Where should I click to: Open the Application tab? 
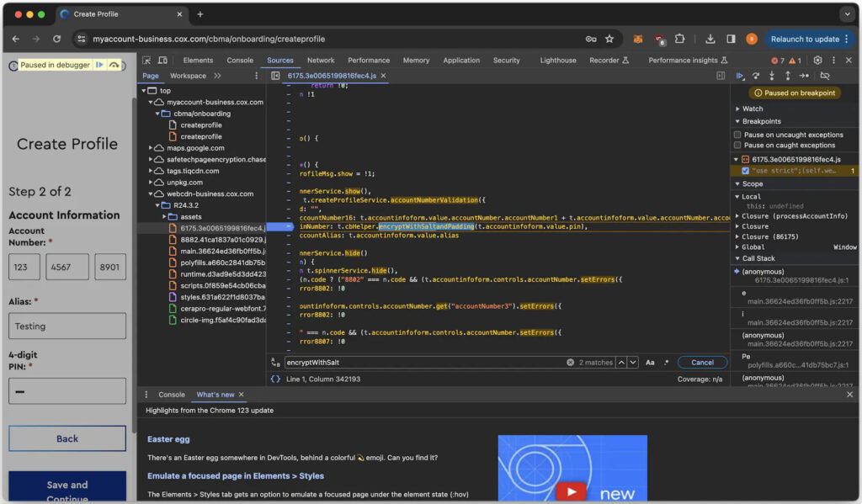pyautogui.click(x=461, y=61)
